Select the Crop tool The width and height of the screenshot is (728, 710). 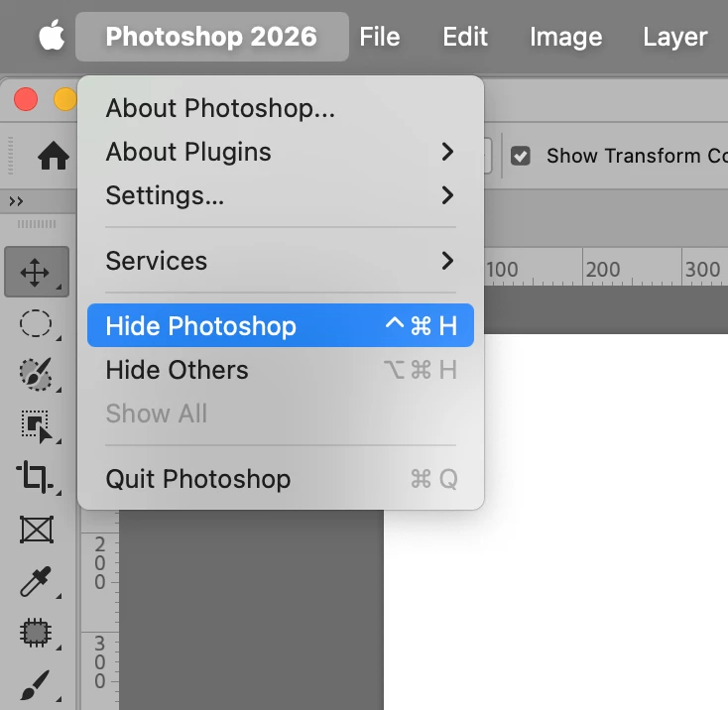click(x=35, y=477)
